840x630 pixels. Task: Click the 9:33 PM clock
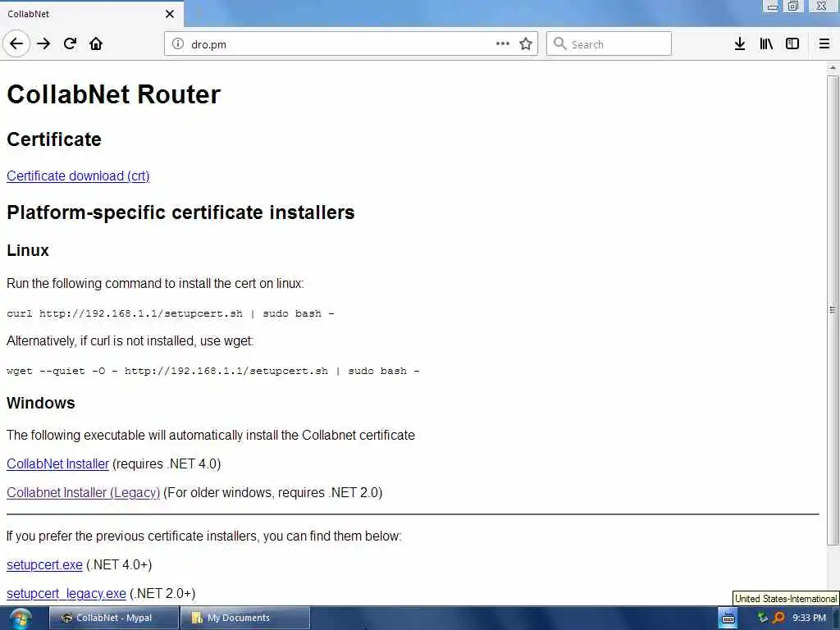pos(809,619)
